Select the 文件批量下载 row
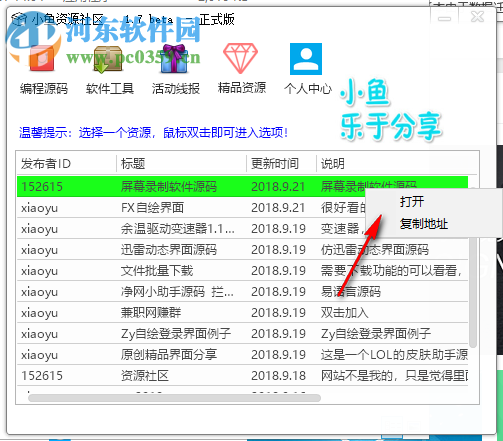Viewport: 503px width, 441px height. pyautogui.click(x=242, y=271)
